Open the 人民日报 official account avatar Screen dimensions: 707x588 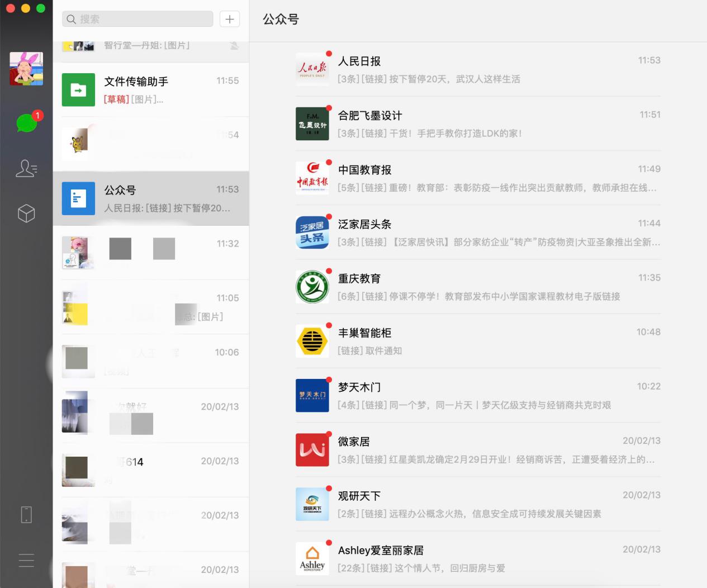click(312, 69)
